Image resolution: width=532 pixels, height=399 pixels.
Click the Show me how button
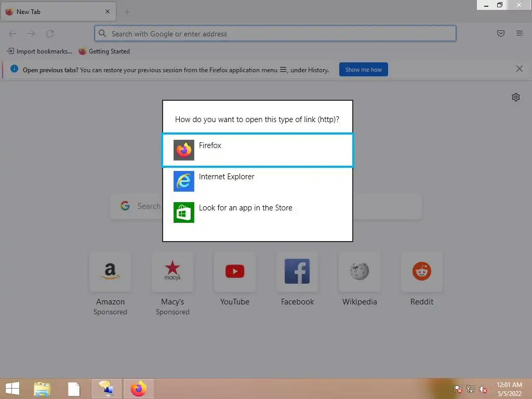point(363,70)
